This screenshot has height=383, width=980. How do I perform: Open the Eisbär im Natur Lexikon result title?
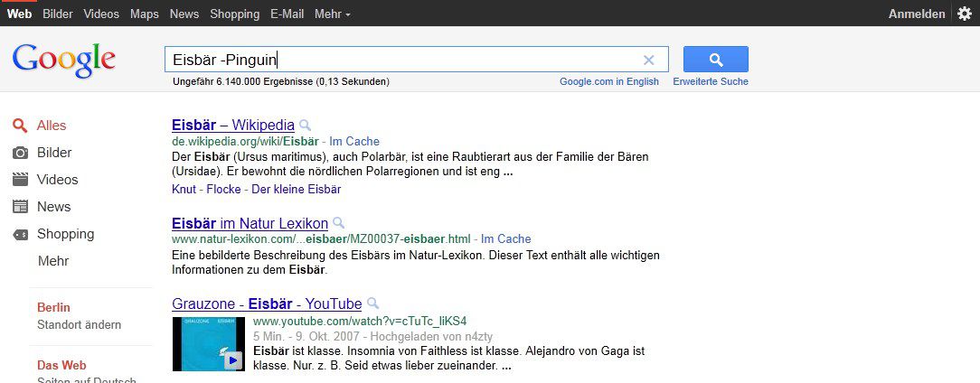coord(250,223)
